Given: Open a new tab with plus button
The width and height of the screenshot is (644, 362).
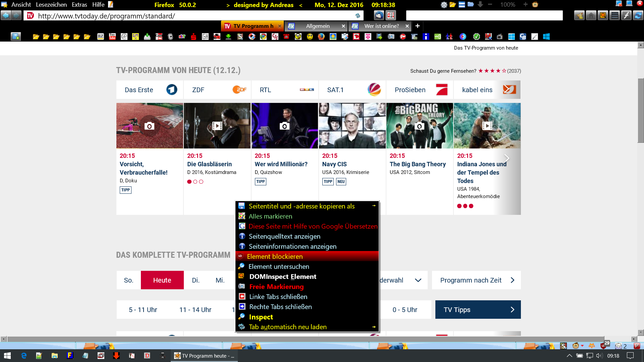Looking at the screenshot, I should 418,26.
